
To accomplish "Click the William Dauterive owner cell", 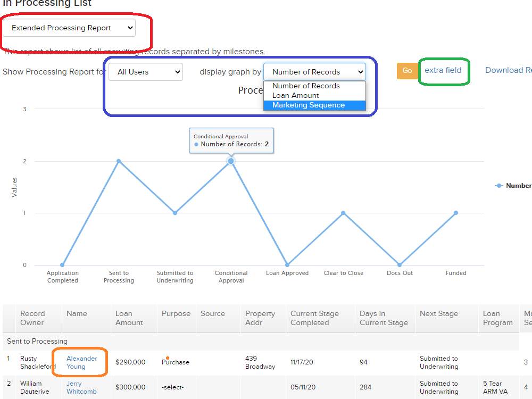I will click(x=35, y=387).
